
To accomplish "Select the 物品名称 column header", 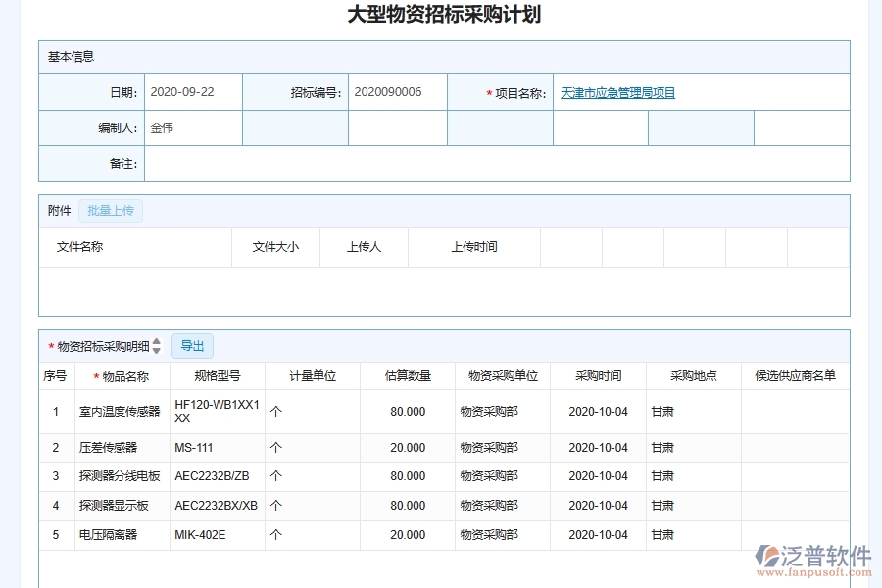I will click(x=123, y=375).
